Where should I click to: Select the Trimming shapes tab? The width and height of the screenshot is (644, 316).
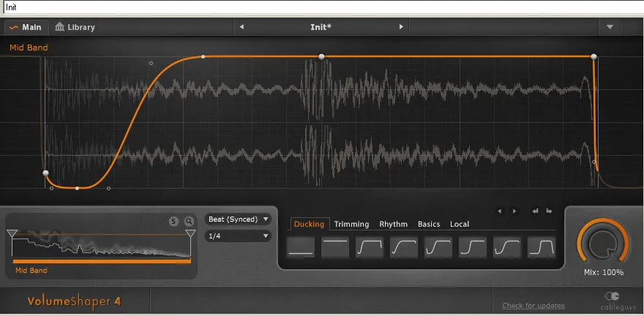(351, 224)
